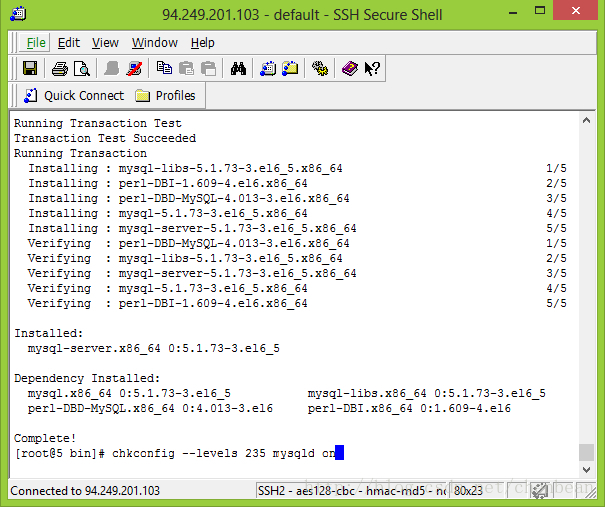
Task: Click the Quick Connect button label
Action: pos(84,96)
